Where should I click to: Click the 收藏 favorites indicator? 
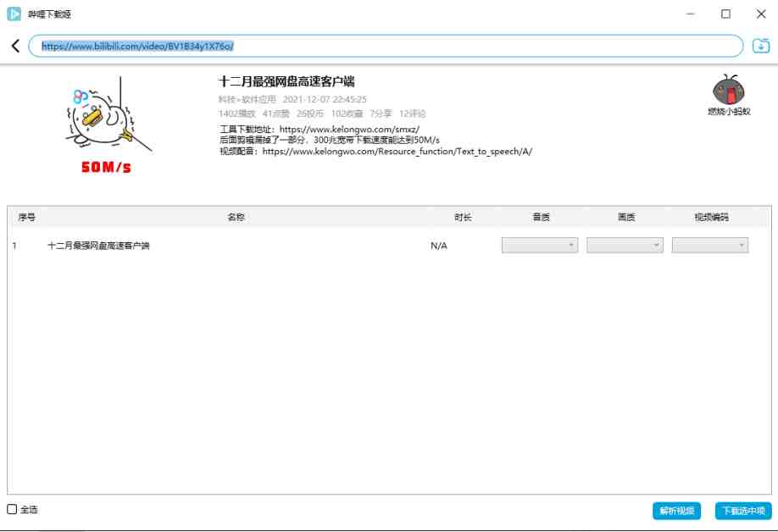346,113
